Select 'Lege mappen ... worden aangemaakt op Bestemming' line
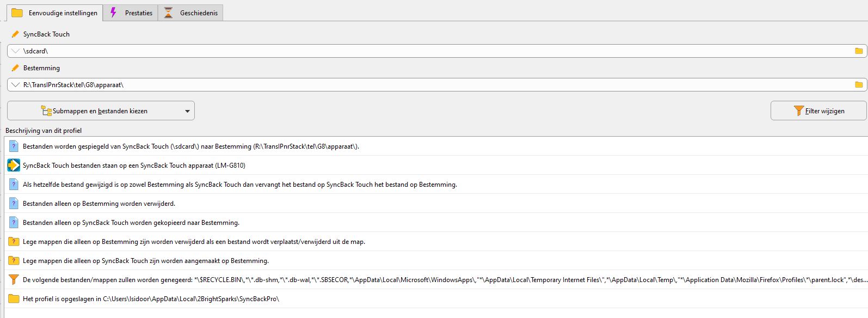868x318 pixels. 436,260
